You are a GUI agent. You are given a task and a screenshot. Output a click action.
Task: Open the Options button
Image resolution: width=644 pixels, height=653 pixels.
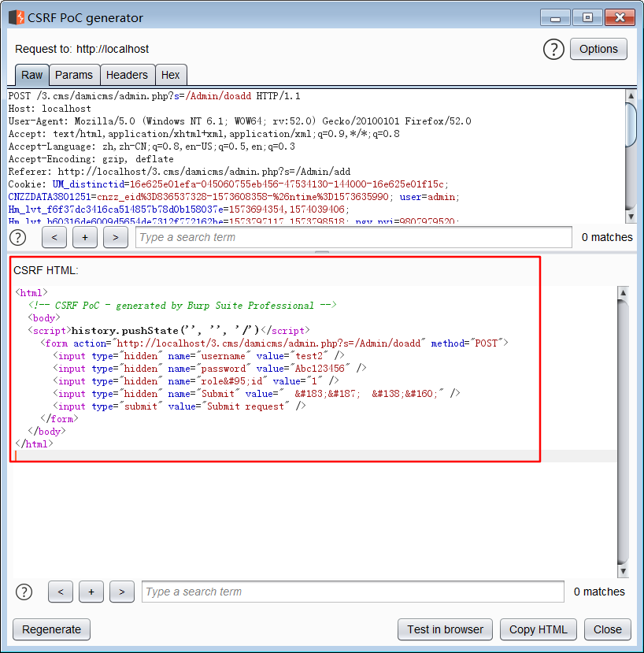(598, 49)
